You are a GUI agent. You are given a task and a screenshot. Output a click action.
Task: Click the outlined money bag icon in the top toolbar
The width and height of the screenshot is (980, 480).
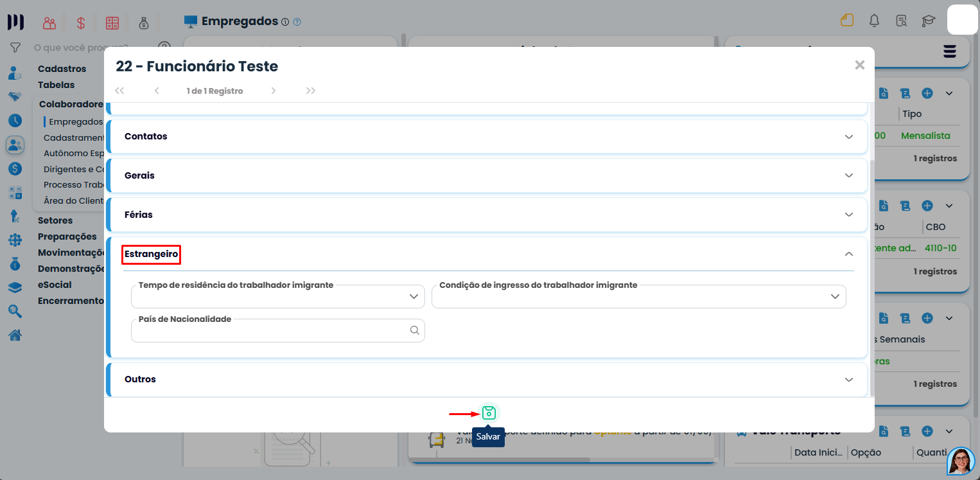point(144,22)
